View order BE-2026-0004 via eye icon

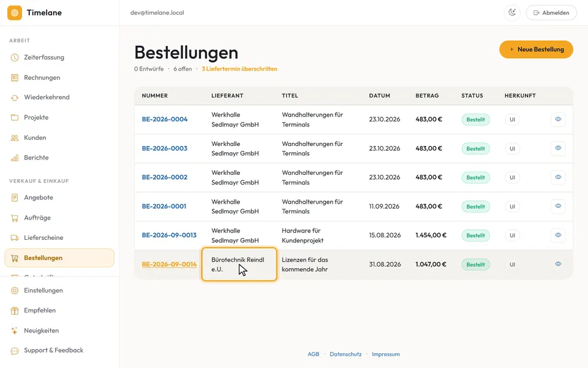(558, 120)
